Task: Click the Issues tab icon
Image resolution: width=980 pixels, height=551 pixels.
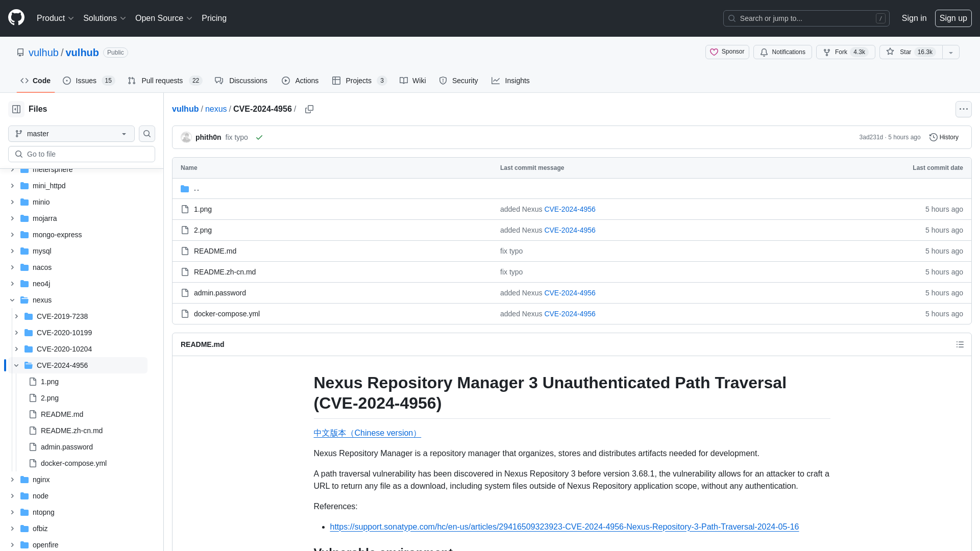Action: pyautogui.click(x=67, y=81)
